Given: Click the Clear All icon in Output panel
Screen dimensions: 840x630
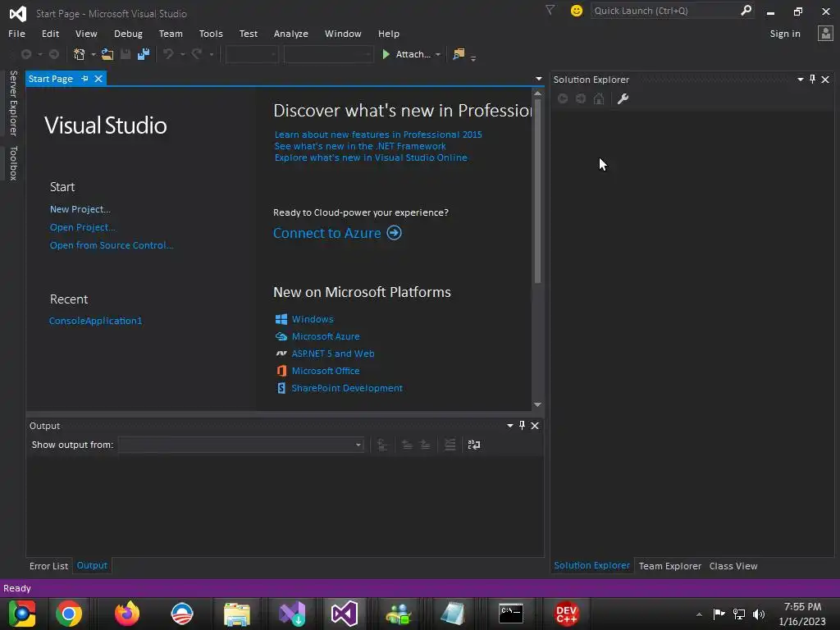Looking at the screenshot, I should (450, 445).
